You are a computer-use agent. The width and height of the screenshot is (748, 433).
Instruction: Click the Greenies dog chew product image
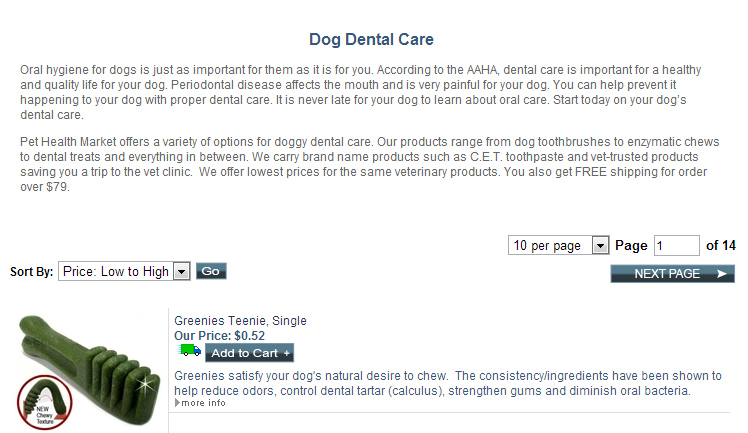pos(88,372)
